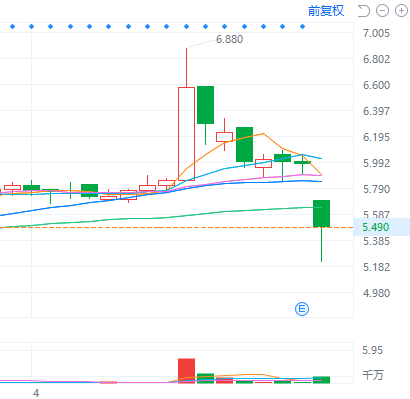The image size is (410, 399).
Task: Zoom out the chart with minus icon
Action: click(x=382, y=11)
